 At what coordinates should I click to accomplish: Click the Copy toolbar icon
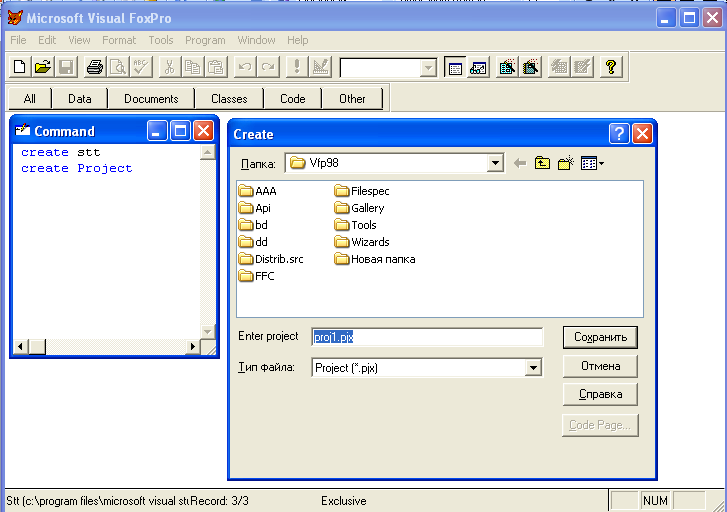pyautogui.click(x=192, y=67)
